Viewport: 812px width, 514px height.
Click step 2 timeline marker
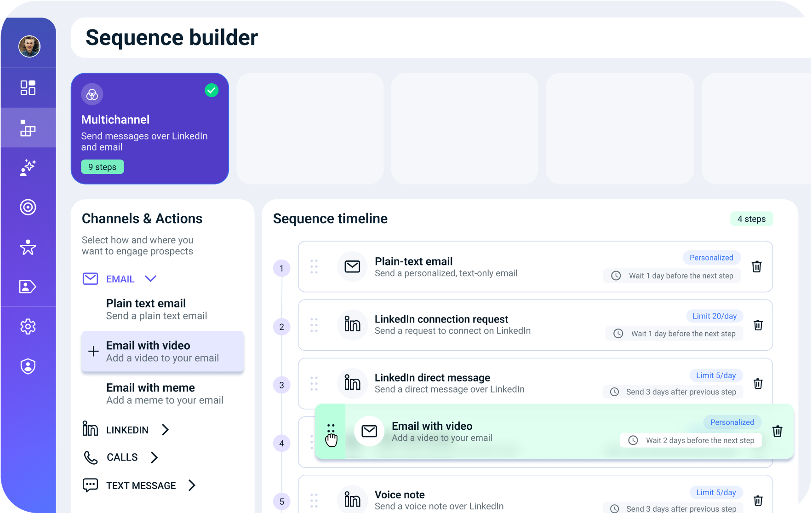click(281, 327)
